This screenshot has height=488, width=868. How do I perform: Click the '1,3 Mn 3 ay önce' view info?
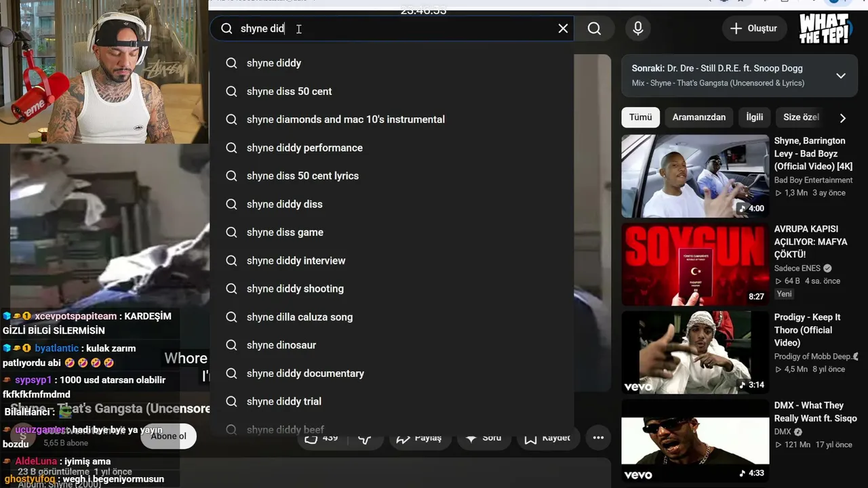[810, 193]
